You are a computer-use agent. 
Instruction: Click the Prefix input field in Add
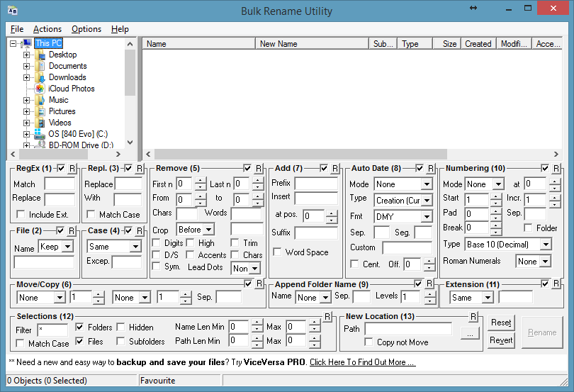pos(316,183)
